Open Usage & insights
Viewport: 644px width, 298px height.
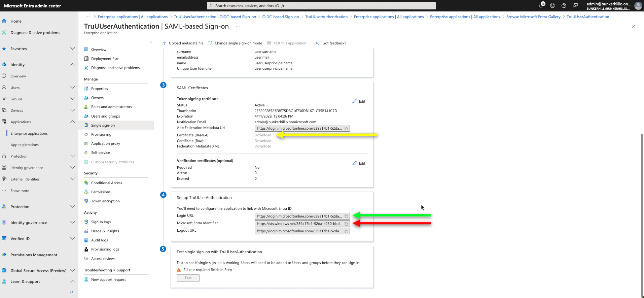[105, 231]
